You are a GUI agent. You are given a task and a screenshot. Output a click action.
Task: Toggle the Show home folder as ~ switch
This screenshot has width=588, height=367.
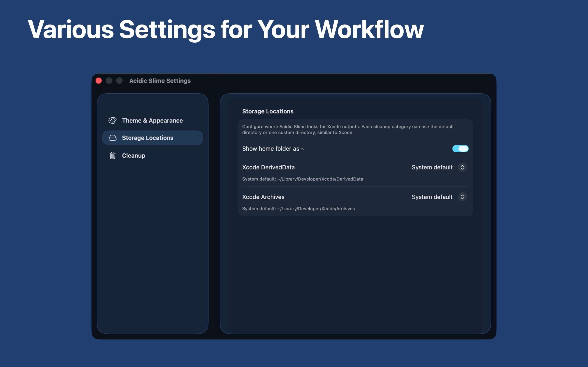click(460, 149)
